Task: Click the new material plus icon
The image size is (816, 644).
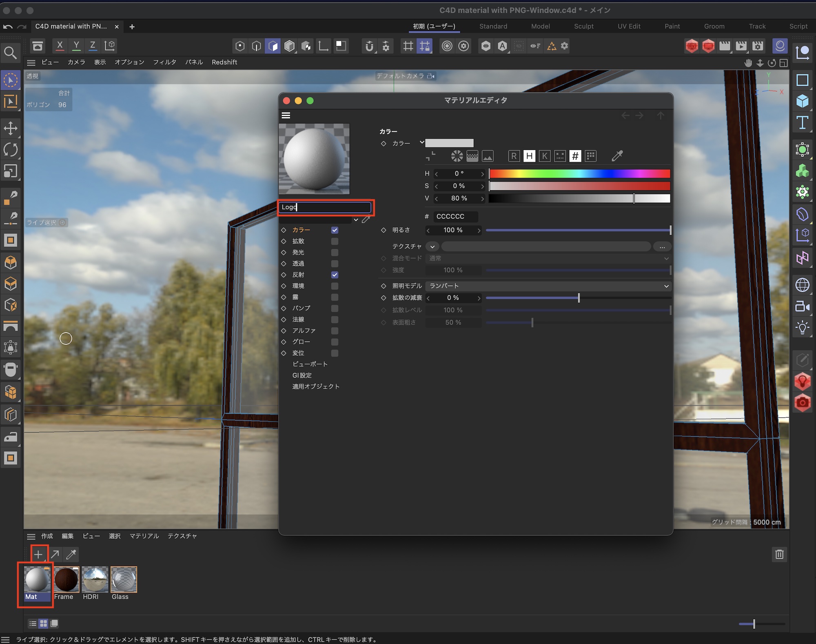Action: [x=38, y=554]
